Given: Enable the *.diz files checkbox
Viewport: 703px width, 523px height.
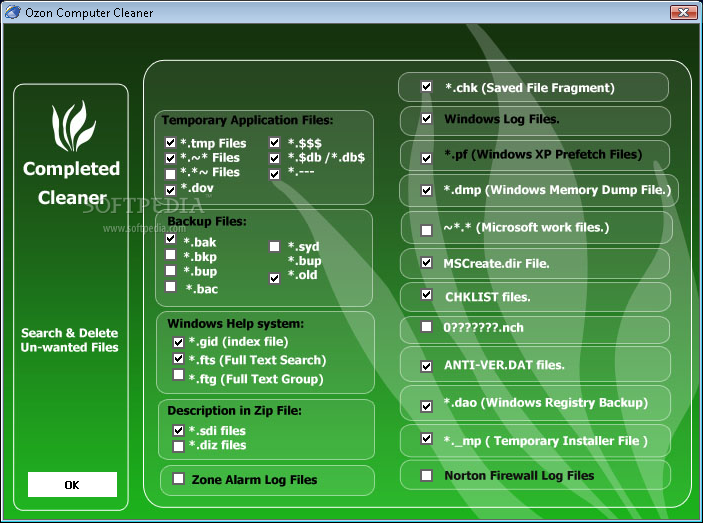Looking at the screenshot, I should click(178, 446).
